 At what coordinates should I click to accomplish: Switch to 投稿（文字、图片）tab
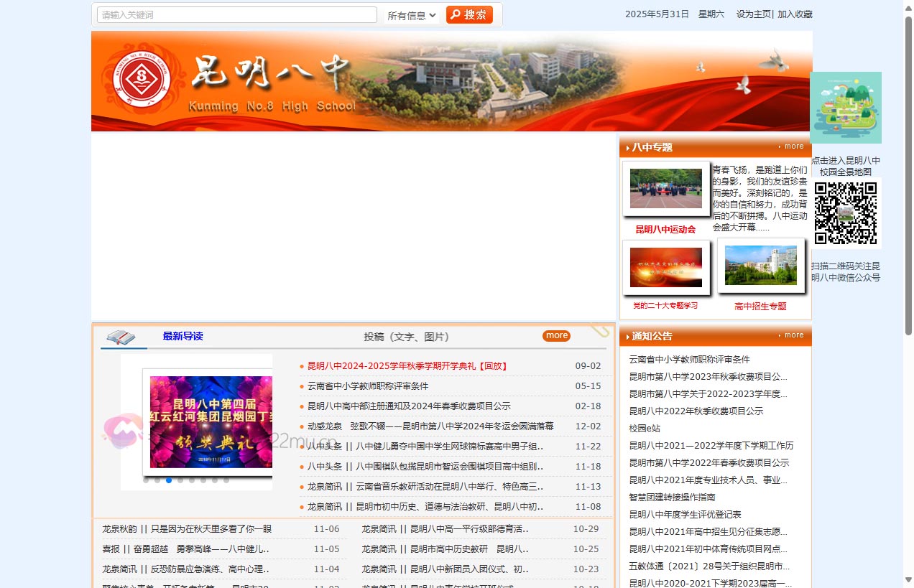pyautogui.click(x=406, y=337)
